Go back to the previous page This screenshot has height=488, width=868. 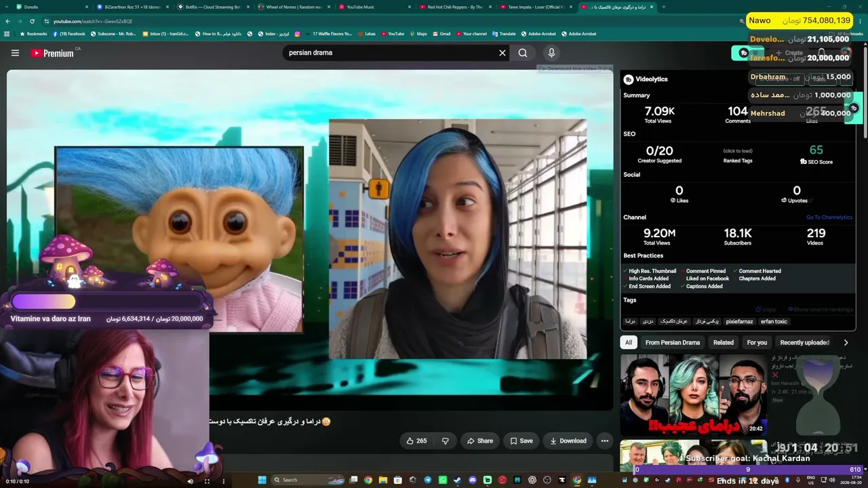[x=8, y=21]
